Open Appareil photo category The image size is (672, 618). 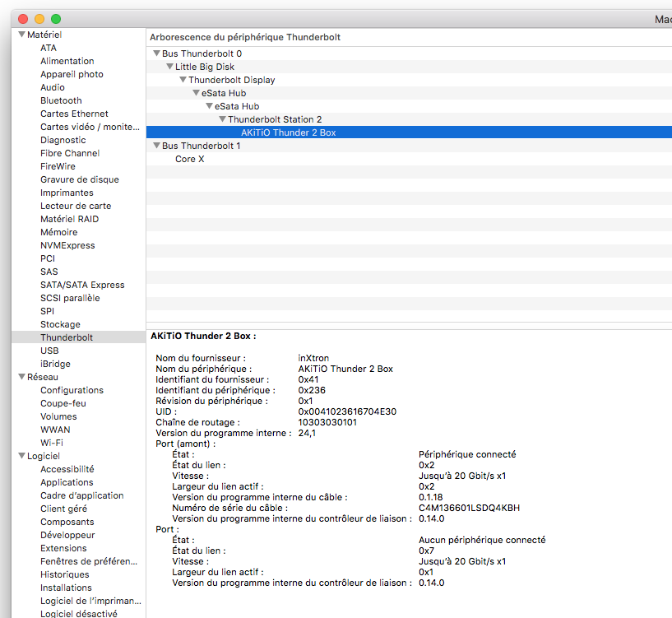(x=72, y=74)
